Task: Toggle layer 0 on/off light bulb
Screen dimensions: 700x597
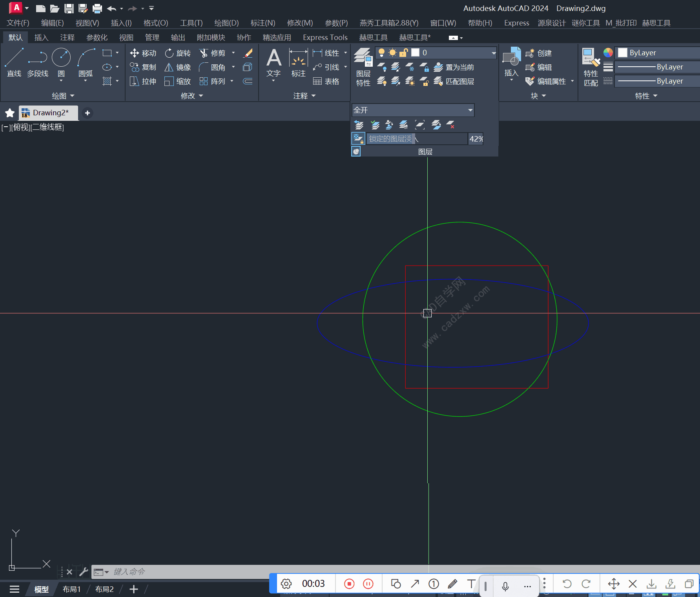Action: 381,53
